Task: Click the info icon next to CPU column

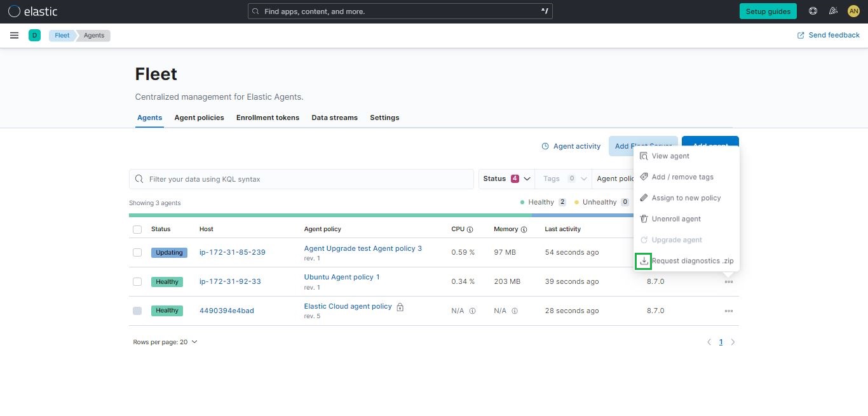Action: click(x=468, y=229)
